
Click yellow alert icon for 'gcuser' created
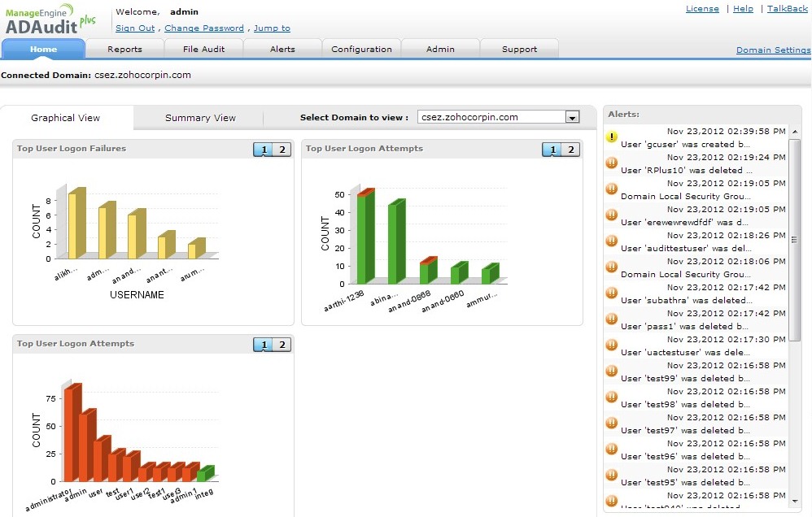612,137
